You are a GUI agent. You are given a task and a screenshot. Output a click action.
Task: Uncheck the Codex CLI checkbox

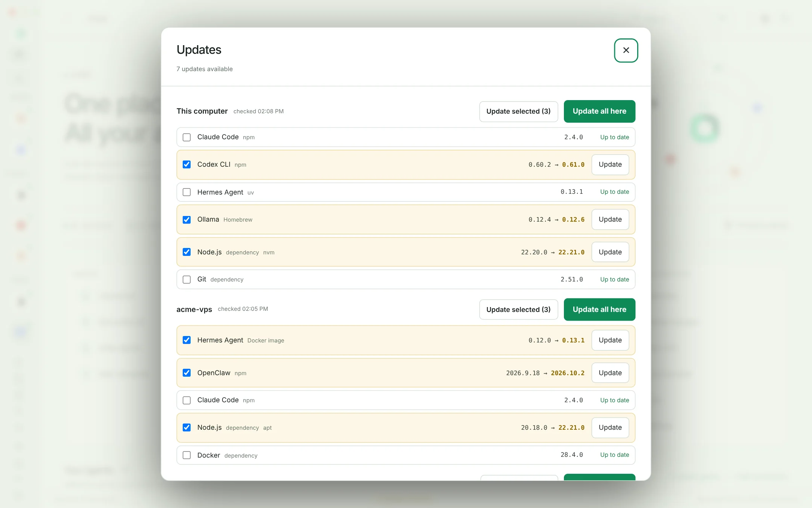(x=186, y=164)
